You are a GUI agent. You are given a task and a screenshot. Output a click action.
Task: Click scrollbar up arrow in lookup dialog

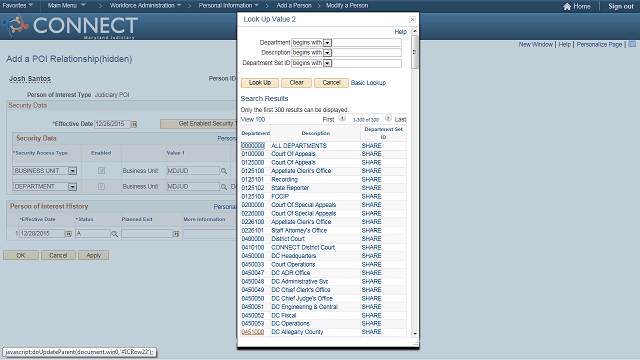point(415,31)
